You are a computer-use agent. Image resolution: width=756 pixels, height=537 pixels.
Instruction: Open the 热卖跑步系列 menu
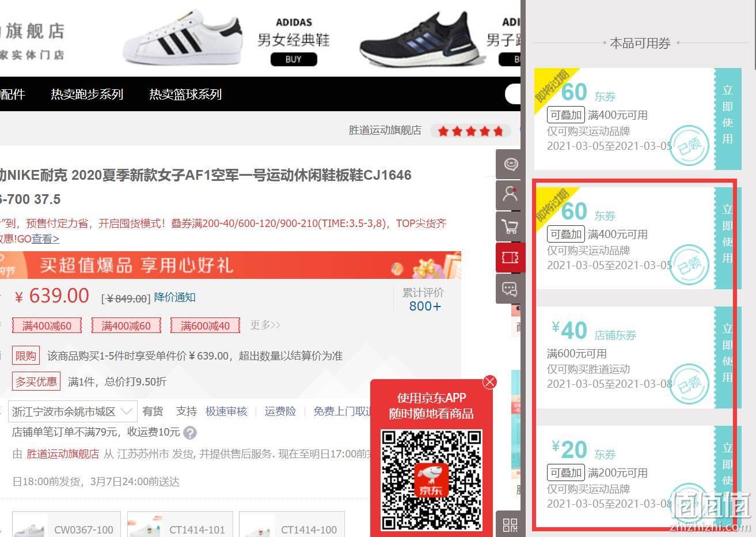click(87, 94)
